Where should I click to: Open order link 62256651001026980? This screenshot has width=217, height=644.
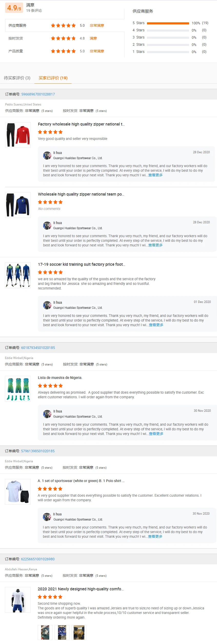(38, 559)
